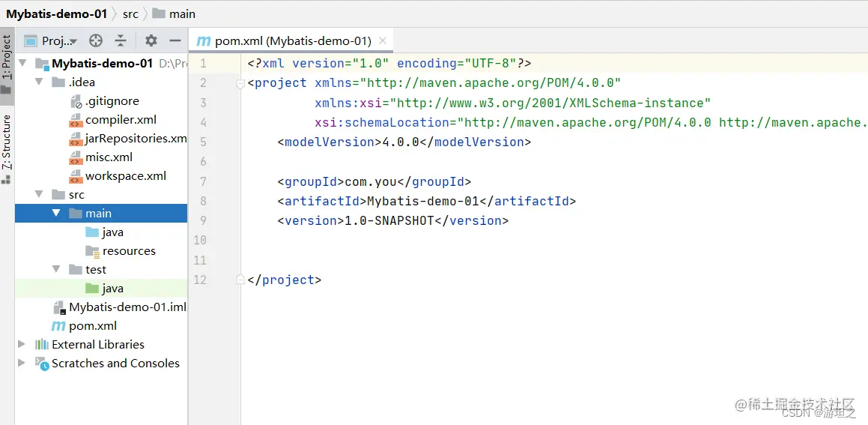Screen dimensions: 868x425
Task: Expand Scratches and Consoles node arrow
Action: point(22,363)
